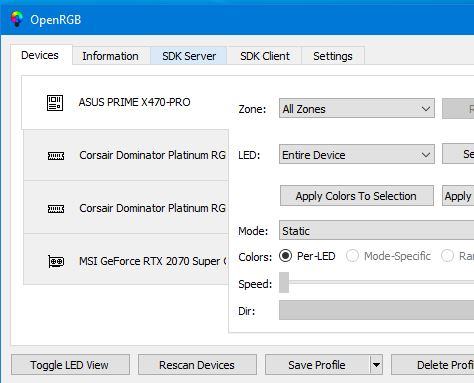Viewport: 474px width, 383px height.
Task: Click the second Corsair Dominator RAM icon
Action: point(56,209)
